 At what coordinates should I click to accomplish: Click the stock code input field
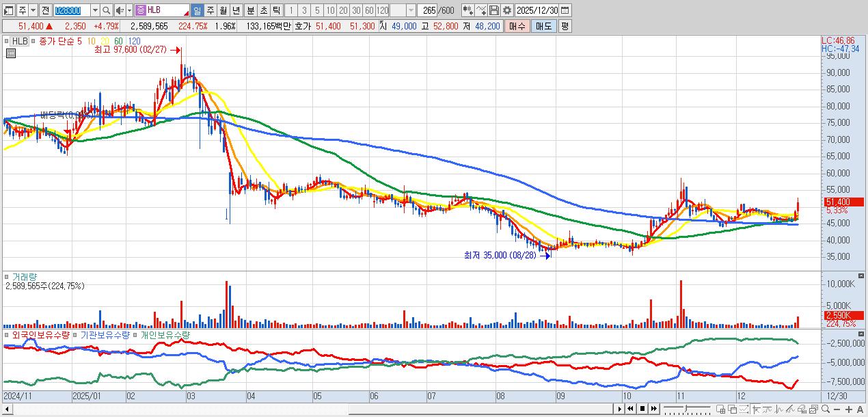pyautogui.click(x=72, y=10)
